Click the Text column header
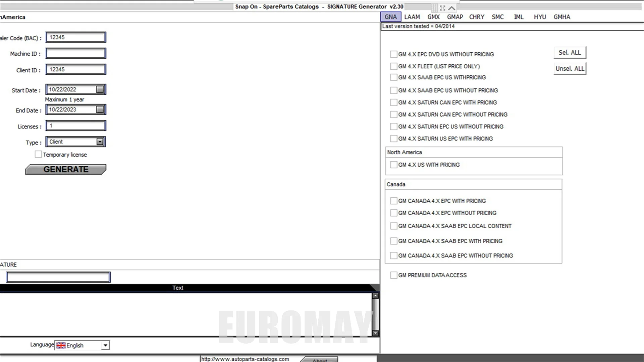This screenshot has width=644, height=362. coord(178,288)
